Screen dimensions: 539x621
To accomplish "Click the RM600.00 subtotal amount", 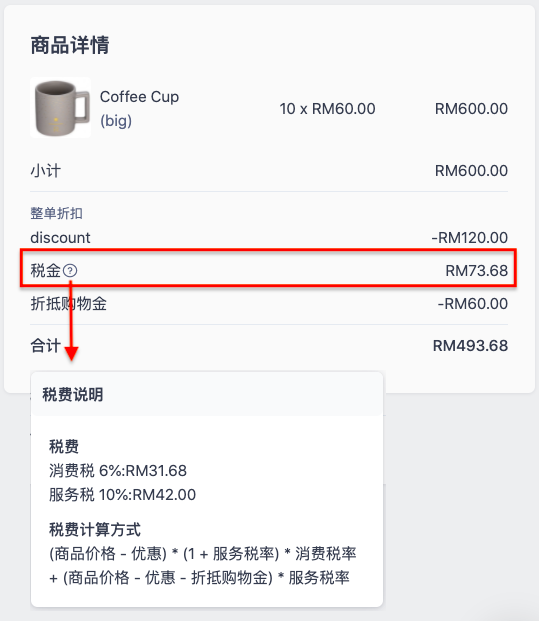I will click(x=471, y=171).
